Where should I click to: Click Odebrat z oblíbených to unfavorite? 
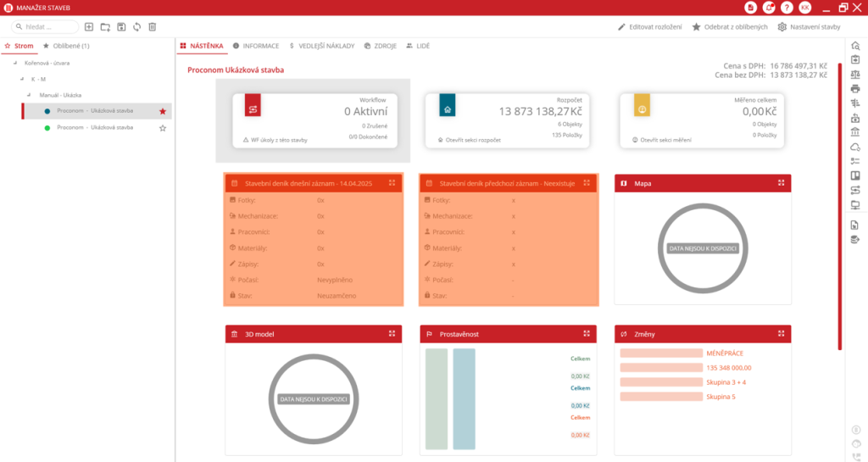[x=730, y=27]
